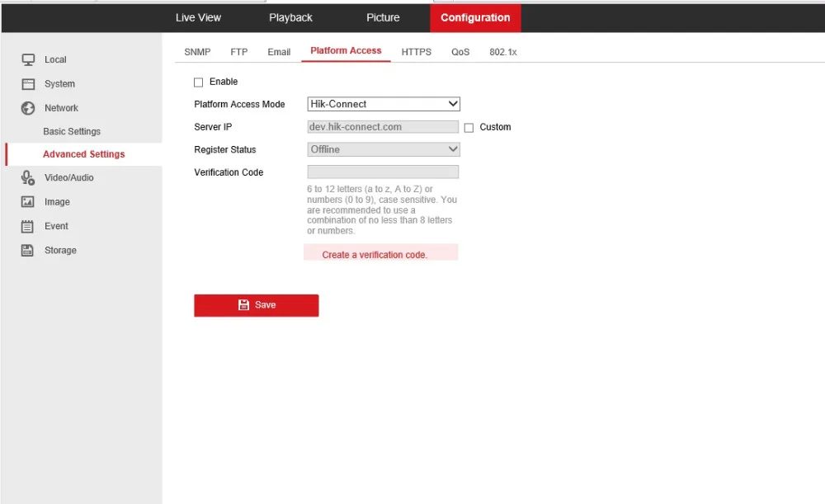Tick the Enable checkbox
Image resolution: width=825 pixels, height=504 pixels.
198,82
